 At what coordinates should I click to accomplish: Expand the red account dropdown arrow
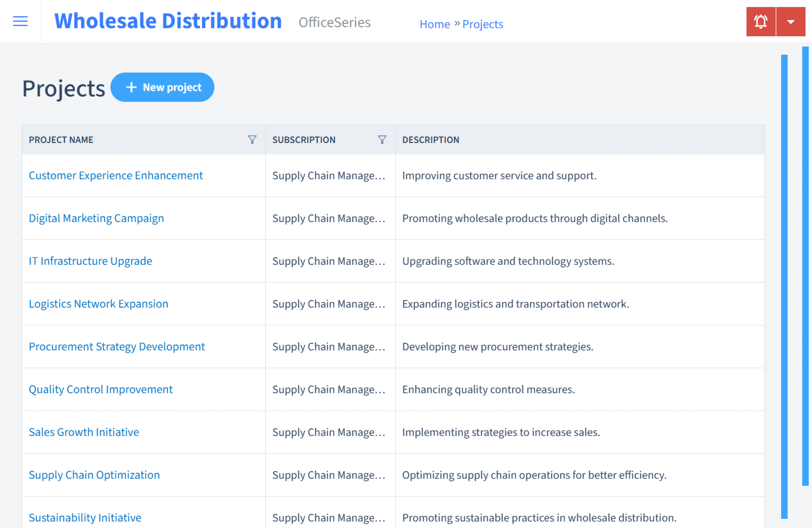tap(791, 21)
